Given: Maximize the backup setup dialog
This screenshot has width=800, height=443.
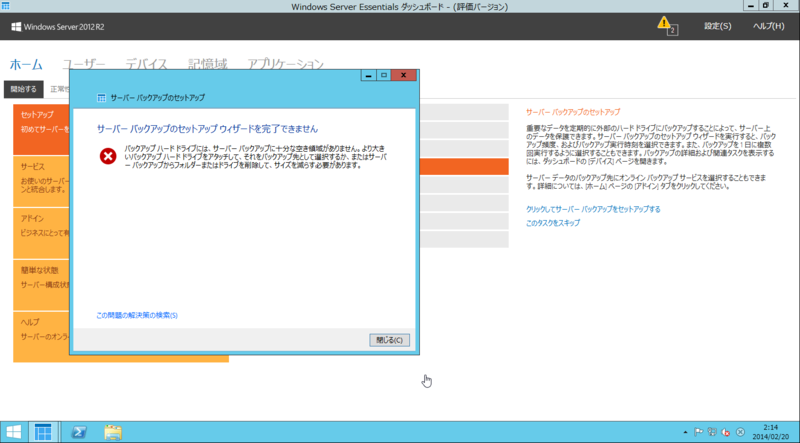Looking at the screenshot, I should (x=384, y=76).
